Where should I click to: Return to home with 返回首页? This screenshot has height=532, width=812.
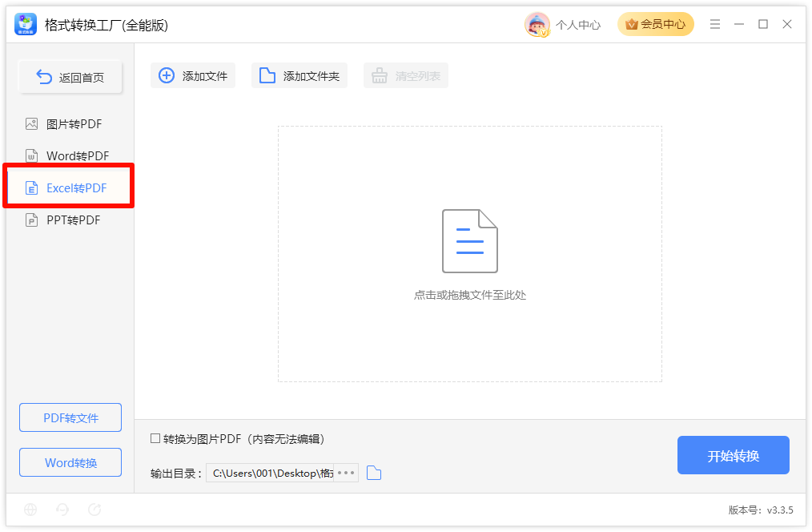(x=70, y=77)
